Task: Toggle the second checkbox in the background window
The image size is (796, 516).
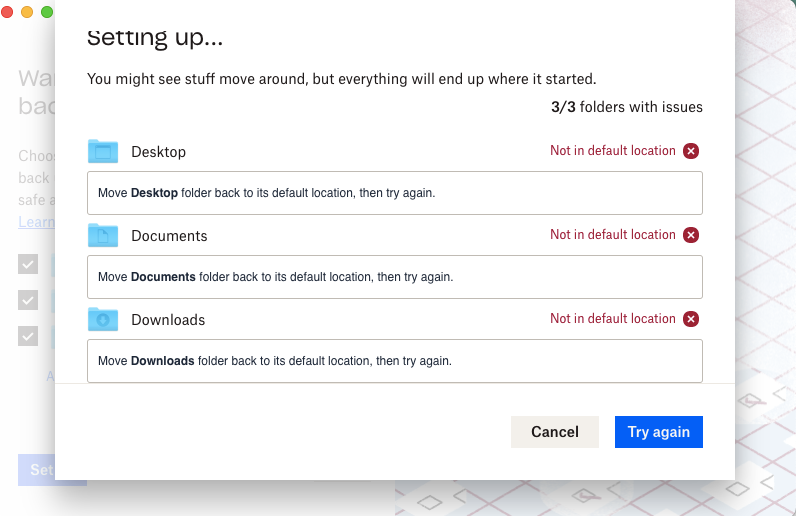Action: [28, 300]
